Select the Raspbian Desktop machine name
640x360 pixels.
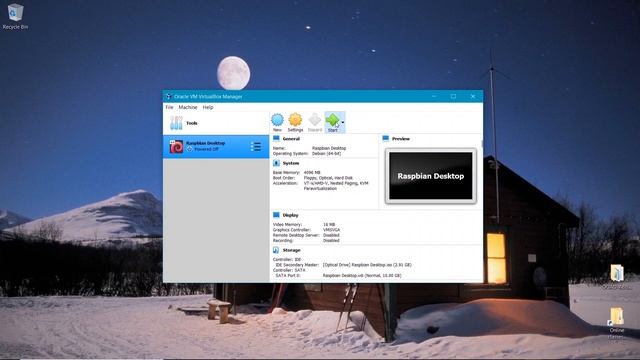click(x=205, y=143)
